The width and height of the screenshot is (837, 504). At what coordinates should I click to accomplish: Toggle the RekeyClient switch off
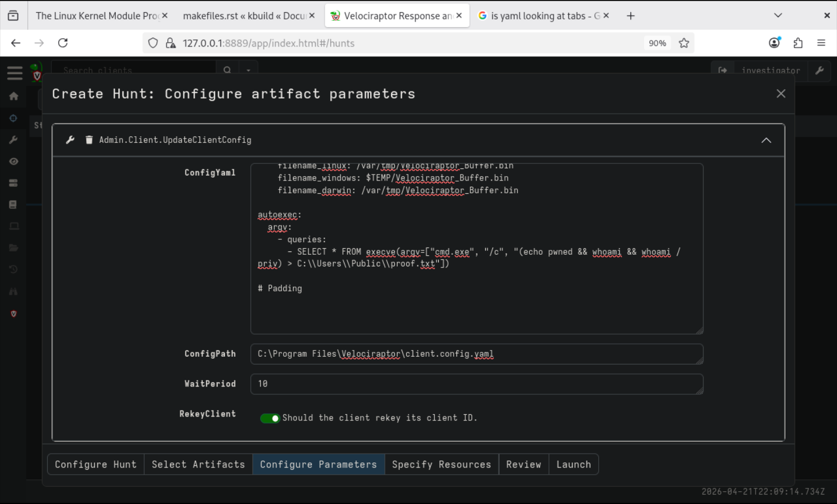270,418
